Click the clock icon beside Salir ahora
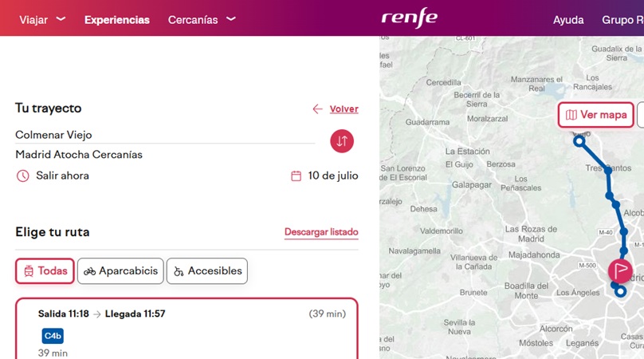644x359 pixels. coord(22,176)
